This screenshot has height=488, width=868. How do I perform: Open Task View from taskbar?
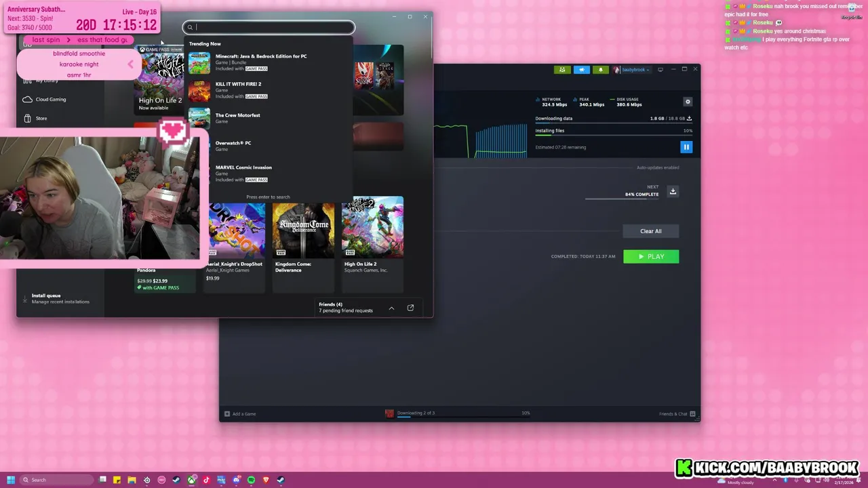click(x=102, y=480)
